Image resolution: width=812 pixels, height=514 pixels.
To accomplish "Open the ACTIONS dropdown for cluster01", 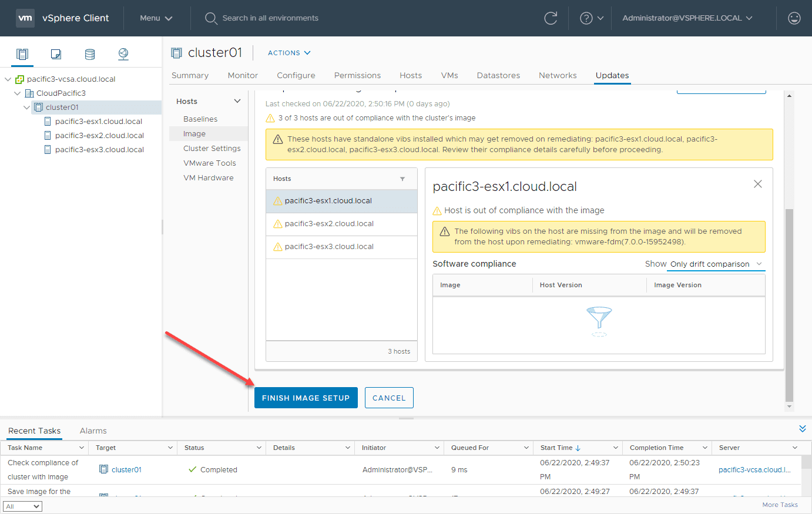I will pos(288,52).
